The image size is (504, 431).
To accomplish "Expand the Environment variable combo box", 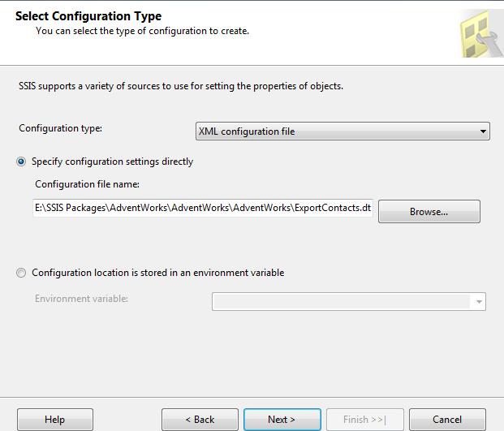I will pos(341,302).
